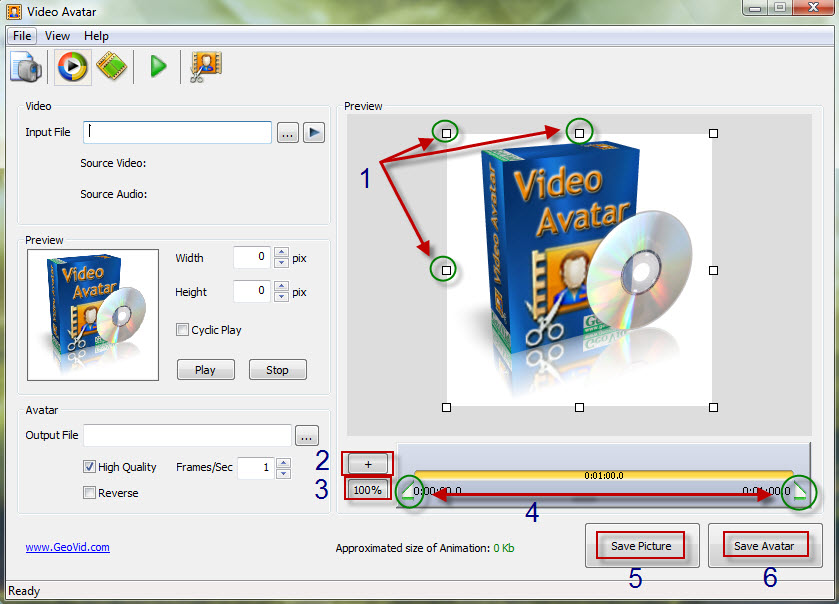Click the Output File text field
This screenshot has width=839, height=604.
tap(188, 435)
